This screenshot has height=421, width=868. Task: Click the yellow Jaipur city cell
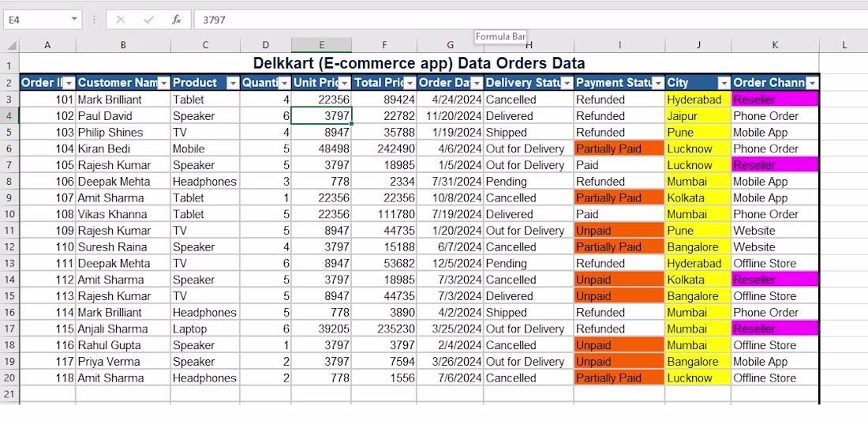pos(698,116)
